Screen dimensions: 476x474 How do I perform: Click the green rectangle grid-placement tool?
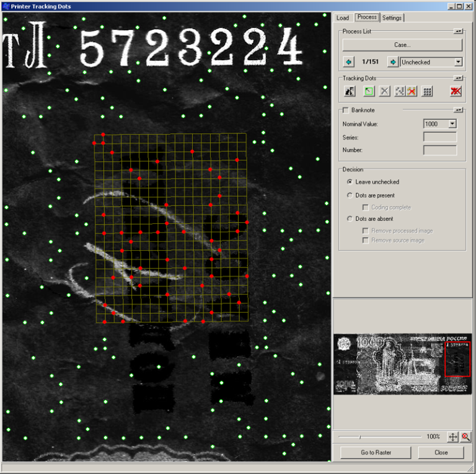[368, 91]
